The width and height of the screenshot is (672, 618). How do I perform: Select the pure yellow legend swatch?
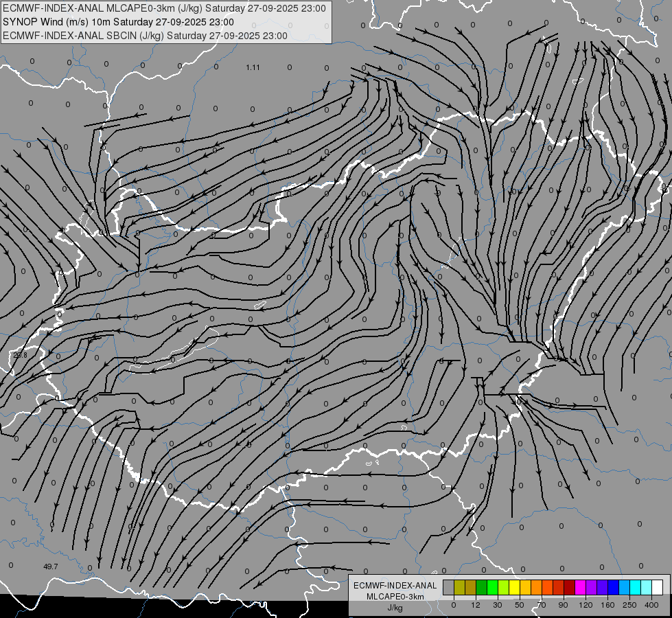tap(514, 587)
